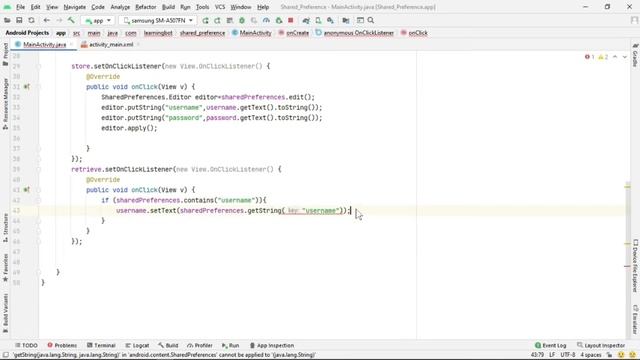
Task: Open the VCS menu
Action: [220, 7]
